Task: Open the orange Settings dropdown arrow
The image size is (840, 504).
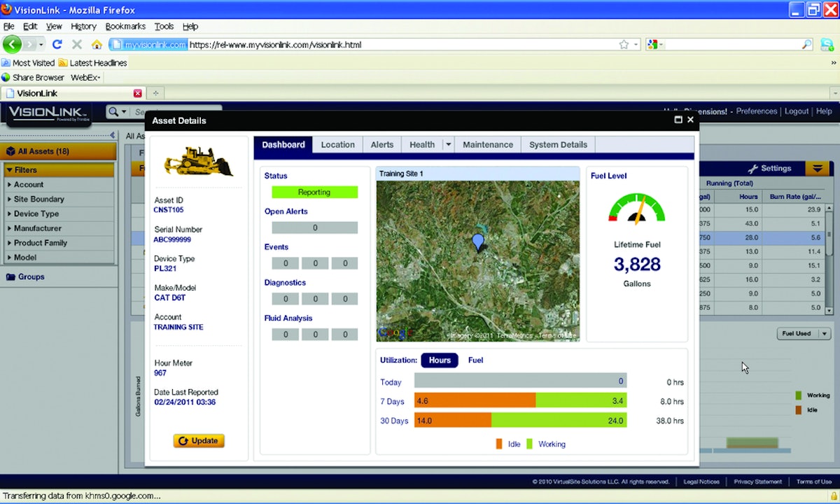Action: pyautogui.click(x=816, y=168)
